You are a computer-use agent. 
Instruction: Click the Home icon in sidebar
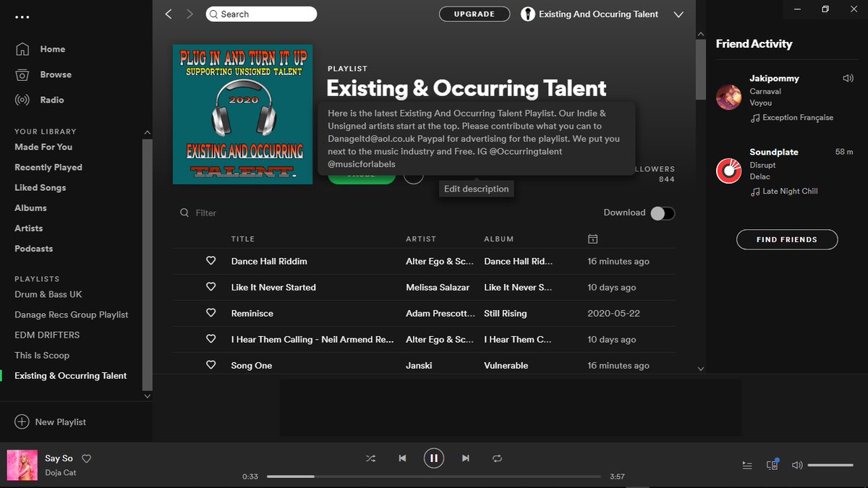(x=22, y=49)
